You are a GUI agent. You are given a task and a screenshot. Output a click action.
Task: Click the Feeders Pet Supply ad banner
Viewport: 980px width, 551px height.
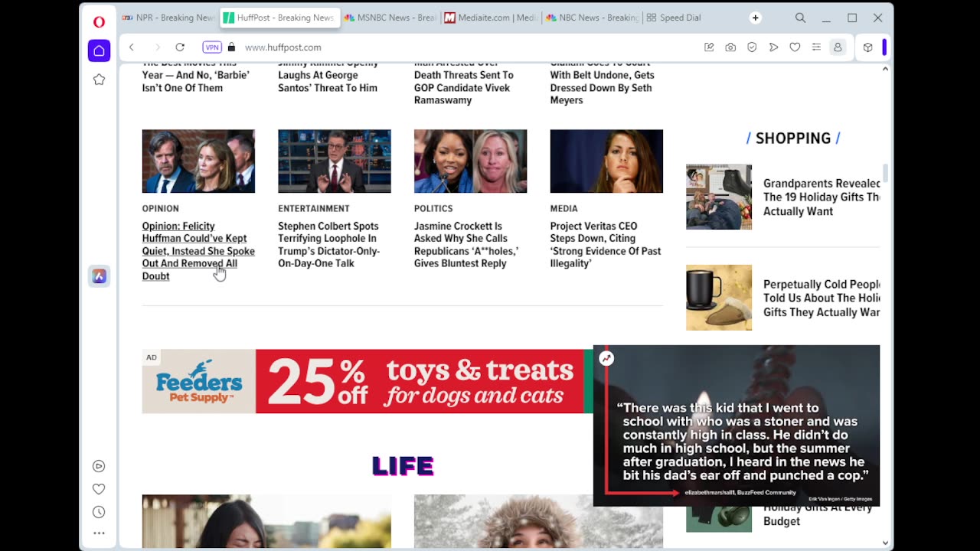click(x=367, y=381)
